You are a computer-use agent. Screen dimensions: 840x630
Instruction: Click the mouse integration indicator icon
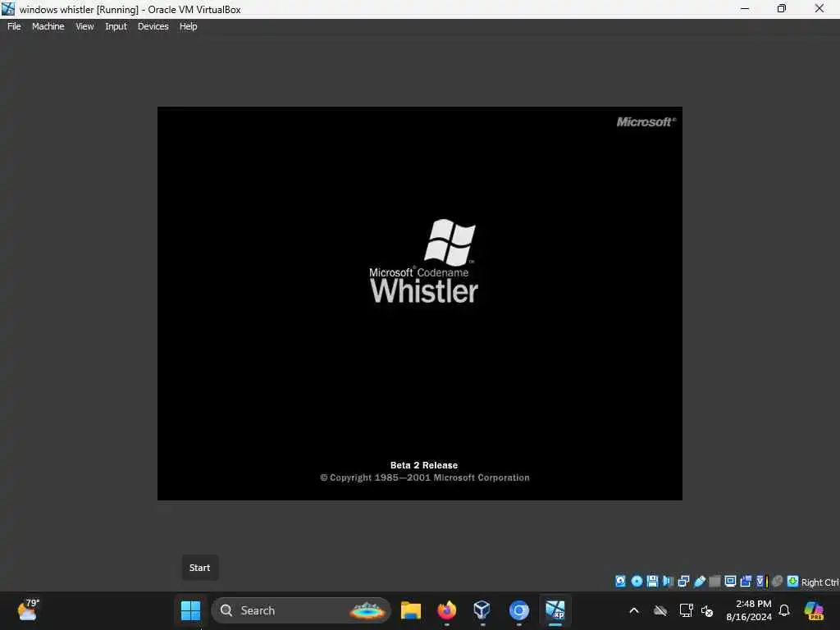click(x=778, y=582)
